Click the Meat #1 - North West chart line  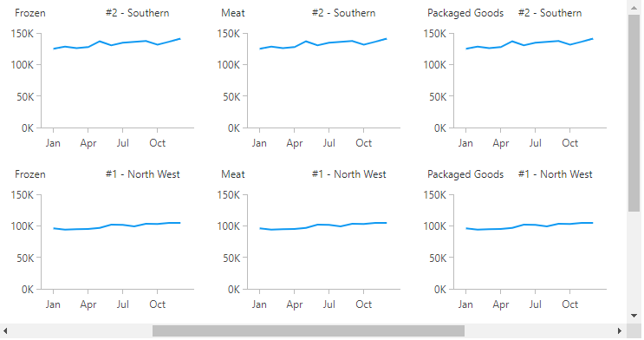click(x=323, y=226)
